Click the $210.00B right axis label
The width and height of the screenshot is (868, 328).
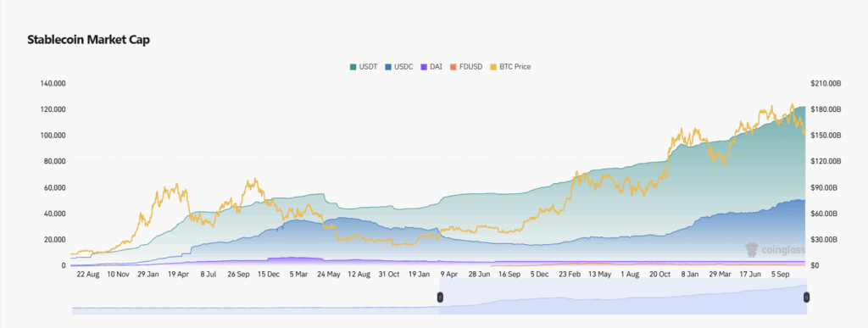826,84
